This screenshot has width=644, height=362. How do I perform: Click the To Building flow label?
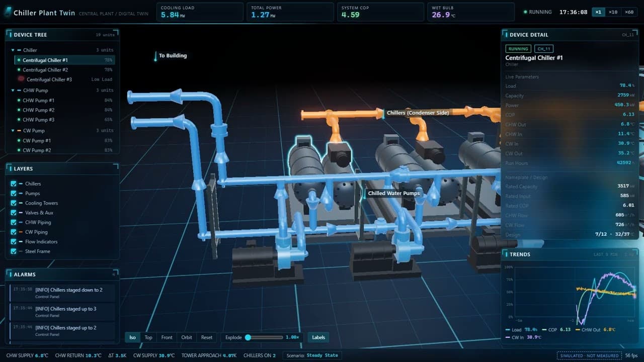pos(173,56)
